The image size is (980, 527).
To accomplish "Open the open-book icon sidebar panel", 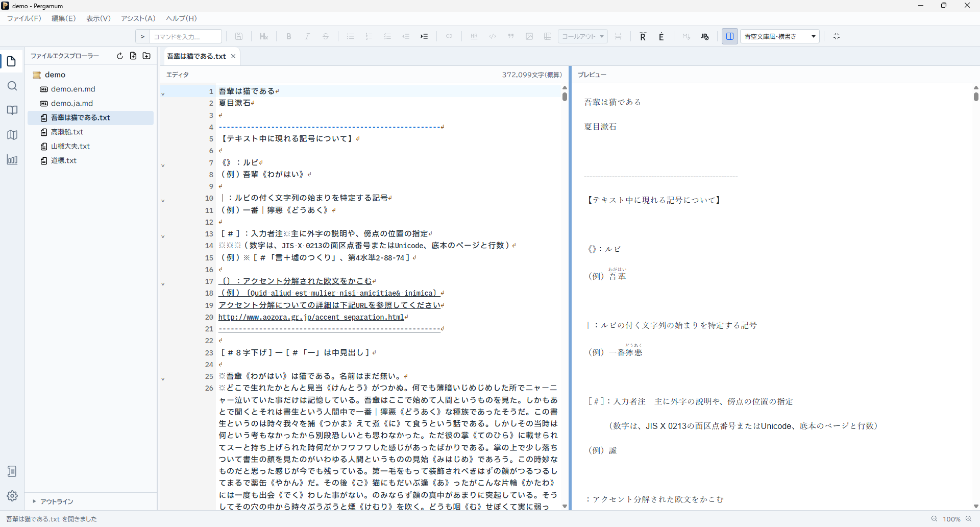I will tap(12, 110).
